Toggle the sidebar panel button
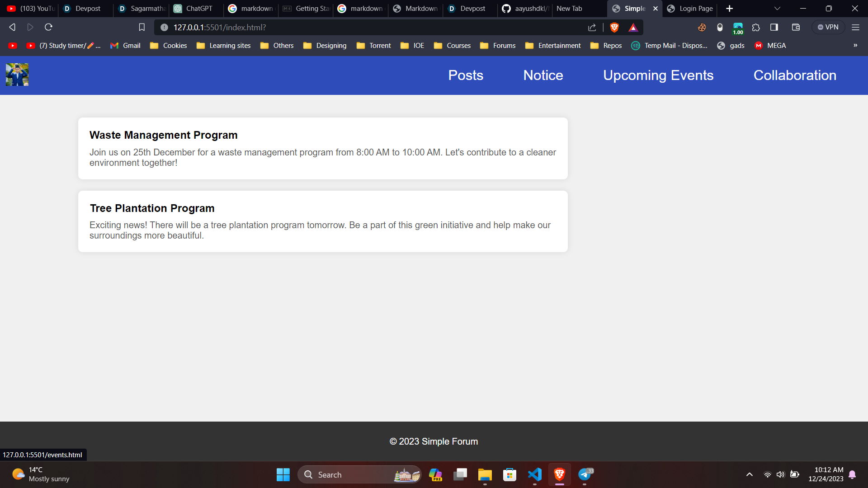868x488 pixels. coord(774,28)
